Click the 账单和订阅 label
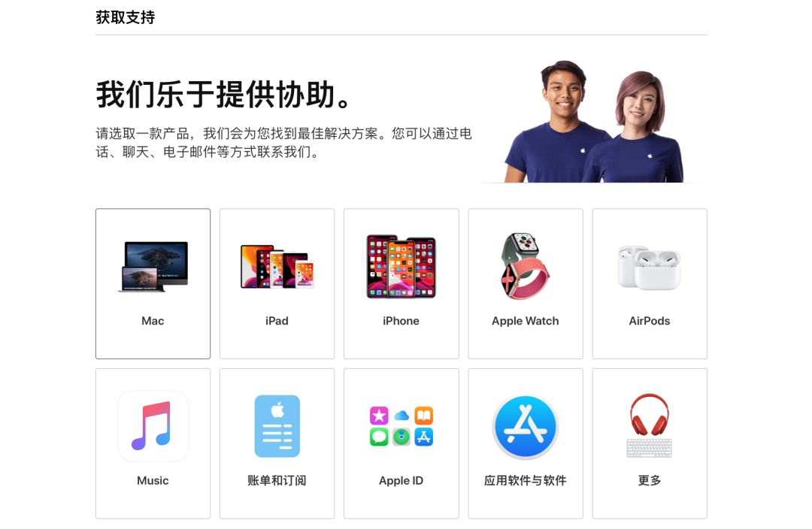812x529 pixels. (x=277, y=480)
